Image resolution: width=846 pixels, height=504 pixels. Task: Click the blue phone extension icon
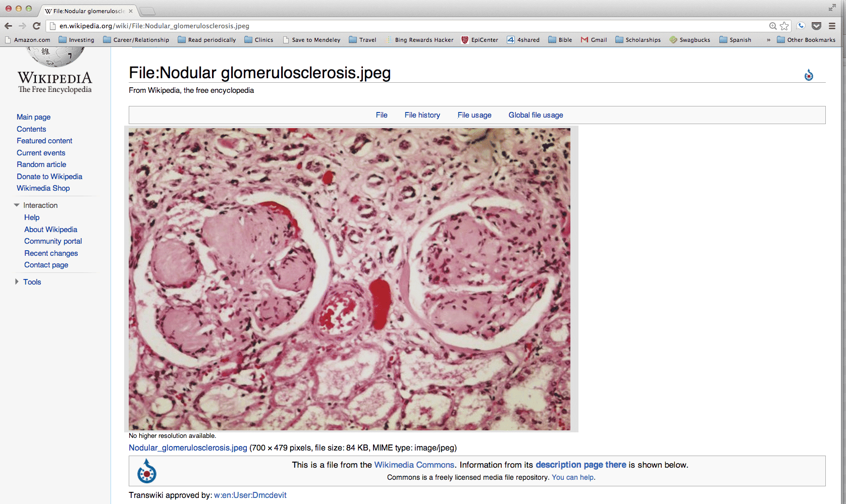point(801,26)
